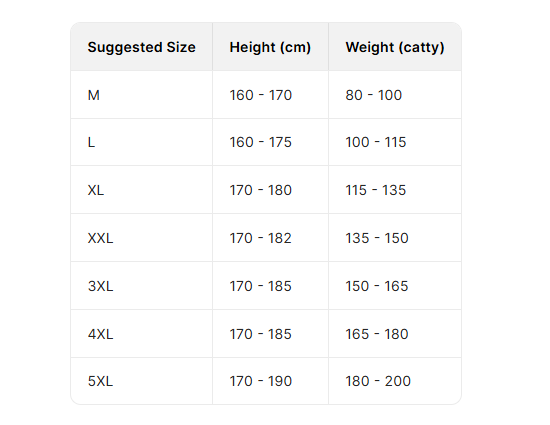The height and width of the screenshot is (425, 550).
Task: Click the 170 - 190 height cell
Action: pos(270,381)
